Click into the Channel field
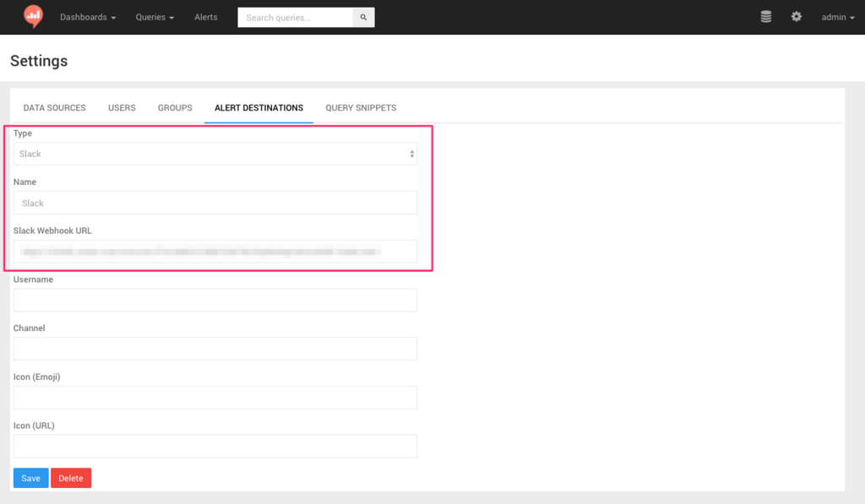The height and width of the screenshot is (504, 865). [x=215, y=349]
